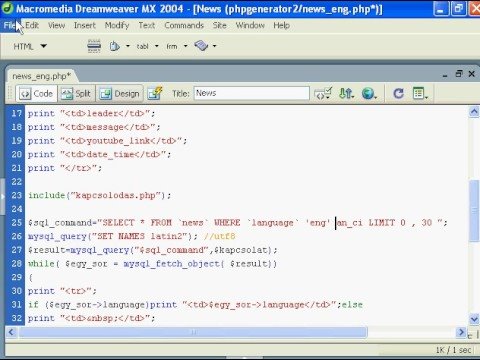
Task: Click line number 23 in the gutter
Action: coord(17,195)
